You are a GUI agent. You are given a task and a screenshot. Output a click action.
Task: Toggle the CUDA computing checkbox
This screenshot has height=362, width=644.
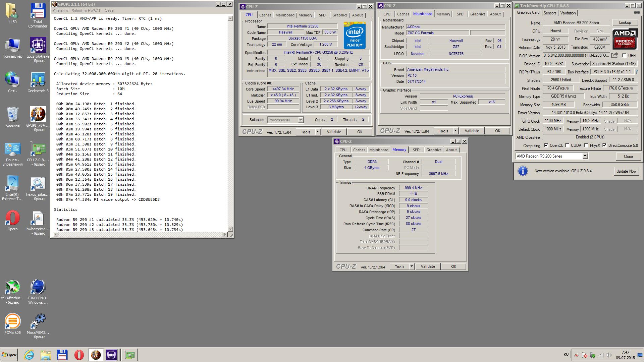click(x=567, y=145)
